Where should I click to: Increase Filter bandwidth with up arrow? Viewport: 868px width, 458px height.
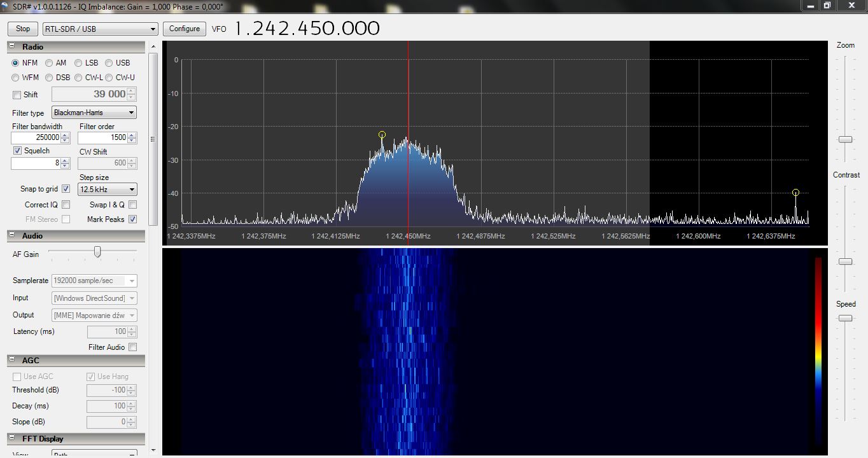[x=66, y=135]
